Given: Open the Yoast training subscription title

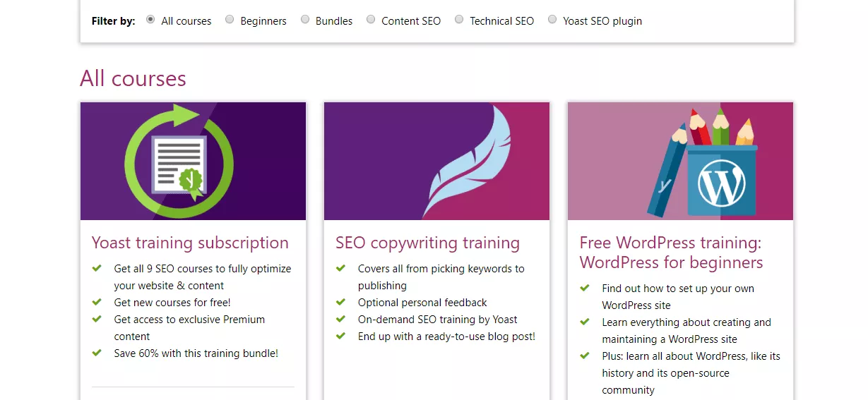Looking at the screenshot, I should click(190, 243).
